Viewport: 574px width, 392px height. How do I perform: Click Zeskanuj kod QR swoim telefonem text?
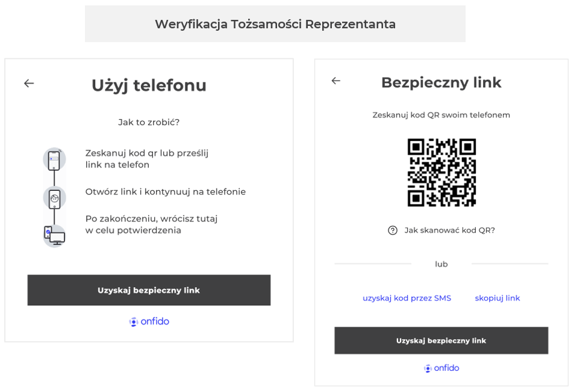(441, 115)
